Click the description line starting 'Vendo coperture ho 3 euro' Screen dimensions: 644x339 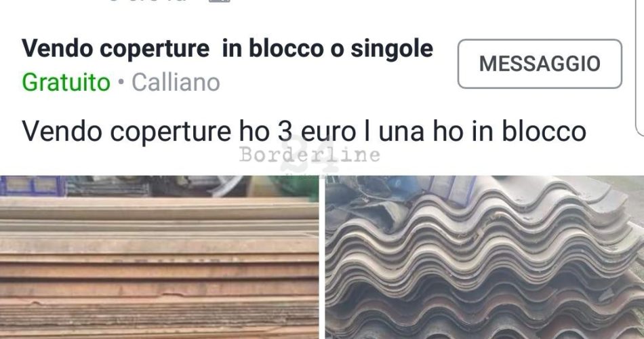(x=304, y=132)
